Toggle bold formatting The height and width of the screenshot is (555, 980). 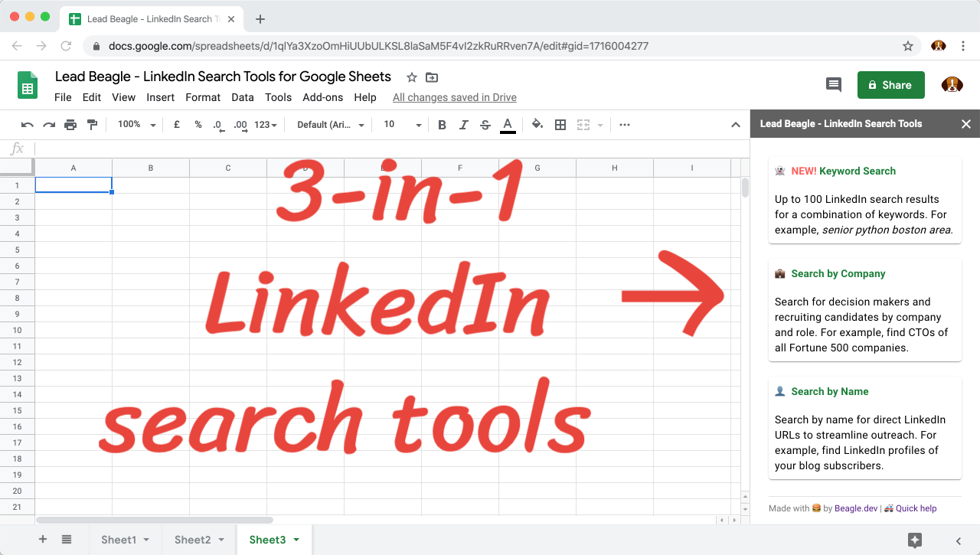[x=442, y=125]
